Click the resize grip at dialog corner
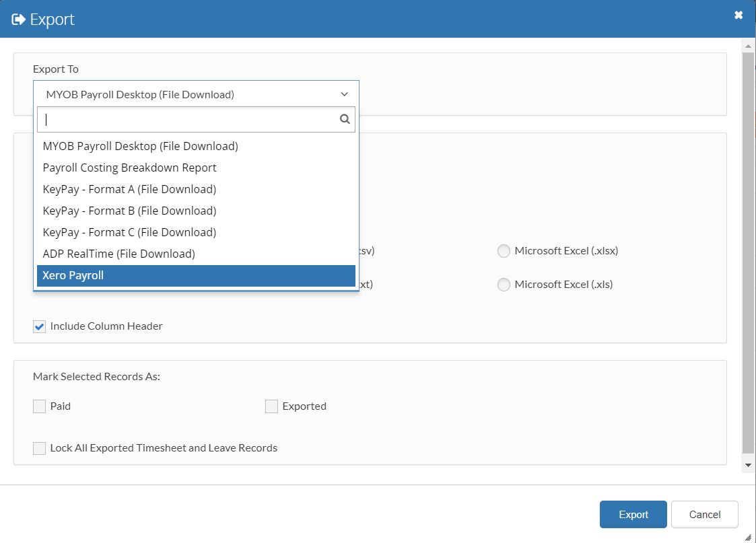This screenshot has height=543, width=756. 748,537
